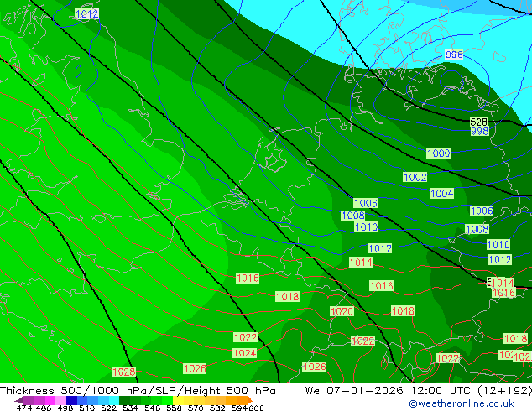Select the 1000 isobar label
This screenshot has width=532, height=411.
pyautogui.click(x=438, y=153)
